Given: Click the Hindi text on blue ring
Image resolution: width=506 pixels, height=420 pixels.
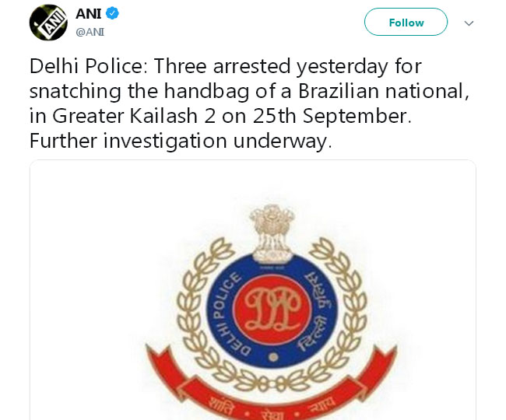Looking at the screenshot, I should tap(316, 311).
